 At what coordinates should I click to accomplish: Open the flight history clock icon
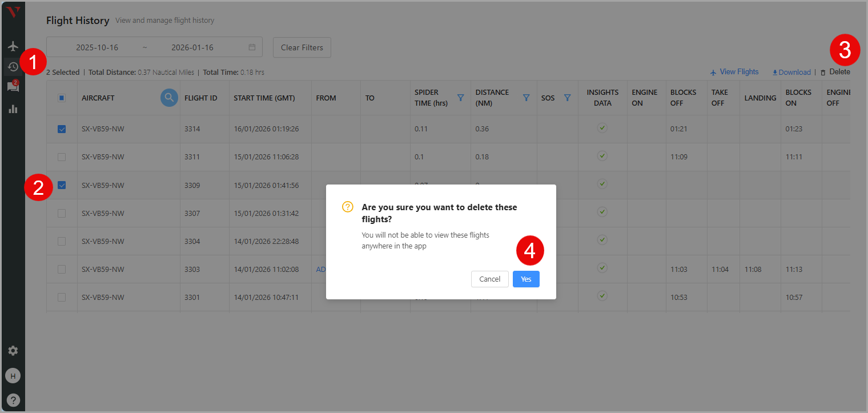[x=13, y=67]
